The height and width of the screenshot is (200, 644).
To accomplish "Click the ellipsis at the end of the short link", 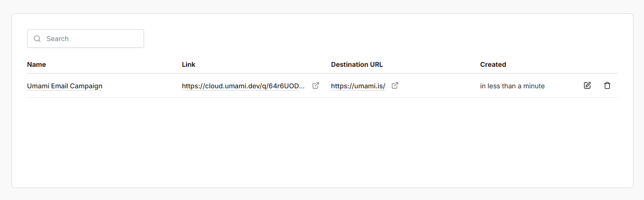I will (302, 87).
